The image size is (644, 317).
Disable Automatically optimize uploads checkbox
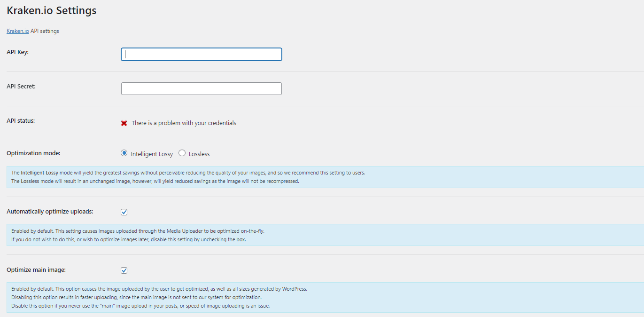(124, 212)
